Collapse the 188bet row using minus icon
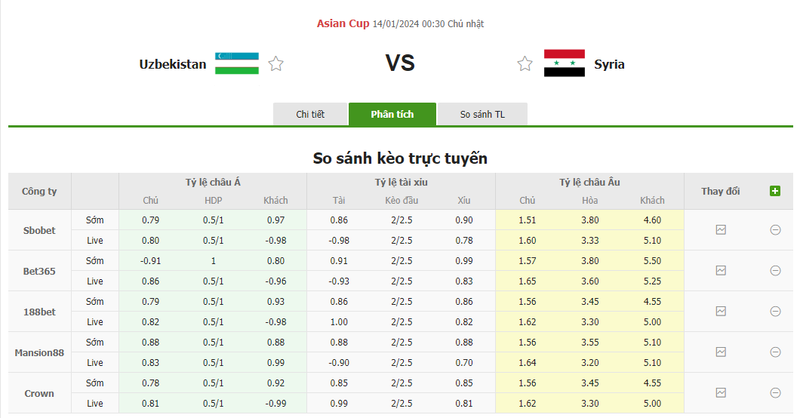 [775, 311]
